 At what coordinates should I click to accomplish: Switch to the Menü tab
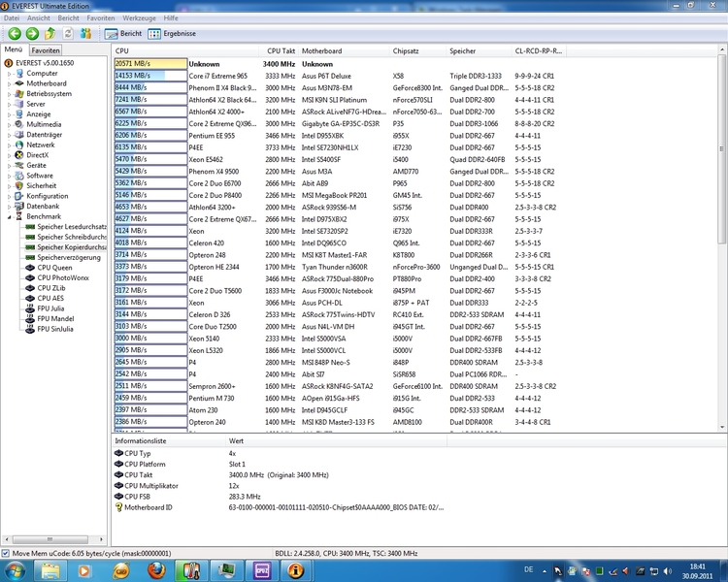(14, 49)
